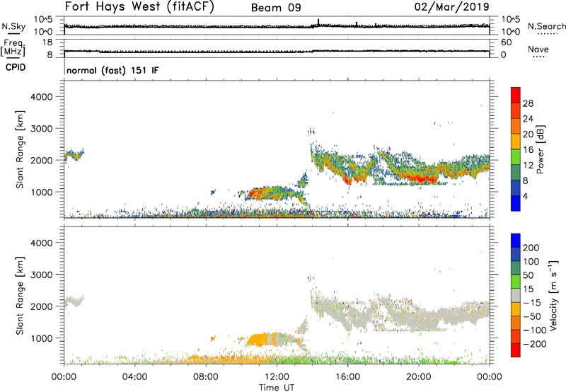Click the '20:00' time axis tick label

(x=418, y=377)
